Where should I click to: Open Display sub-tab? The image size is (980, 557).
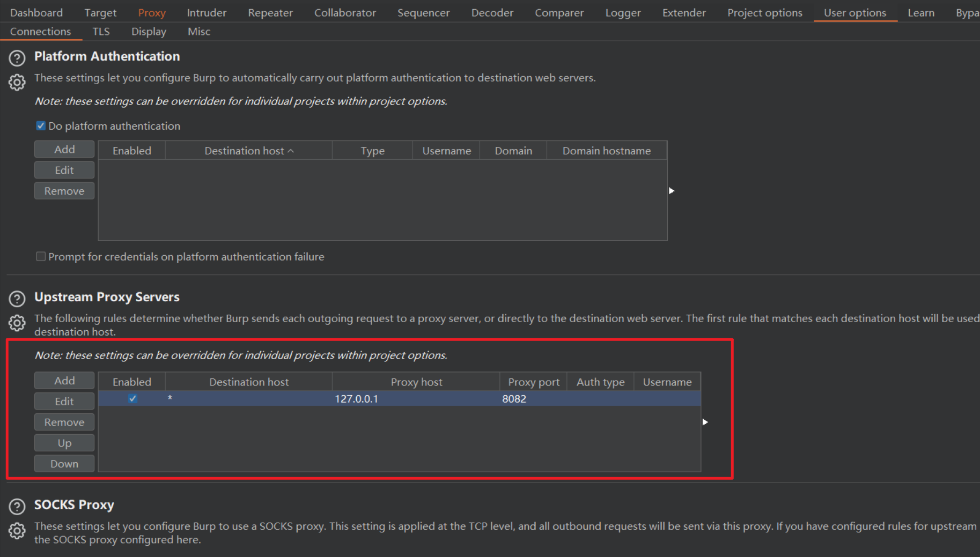pos(149,32)
